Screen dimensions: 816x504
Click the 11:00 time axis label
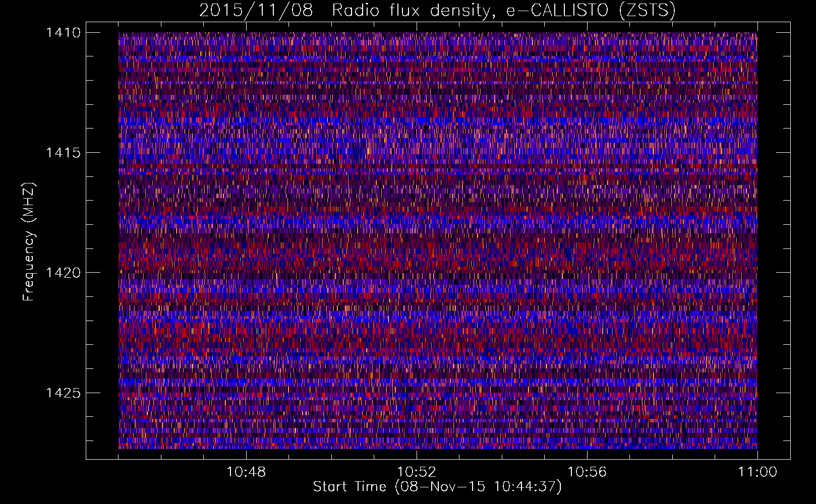pos(757,472)
